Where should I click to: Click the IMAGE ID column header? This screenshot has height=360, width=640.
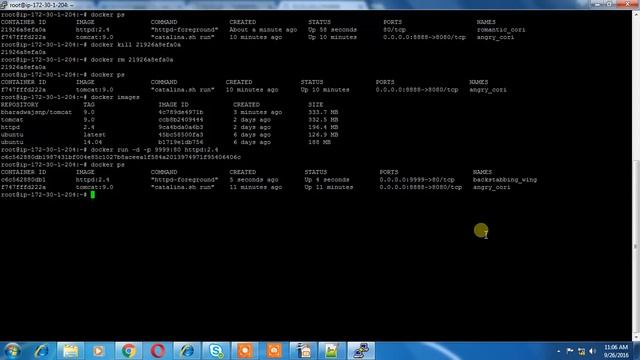pos(173,104)
